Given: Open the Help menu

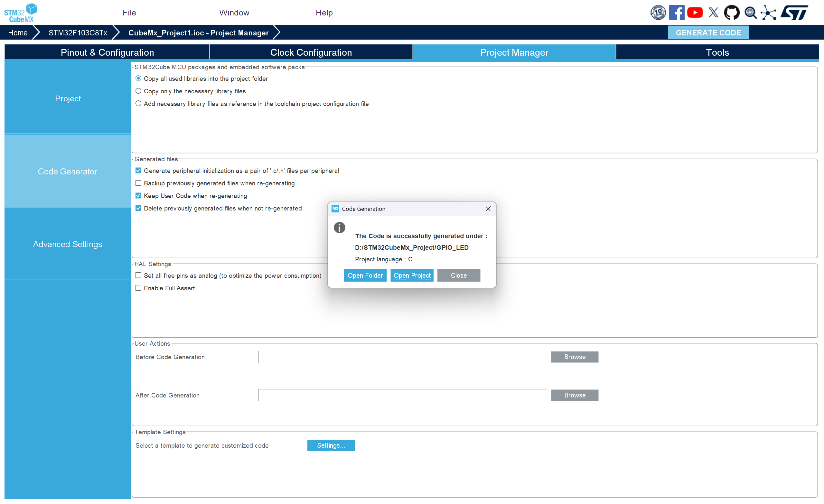Looking at the screenshot, I should (x=324, y=13).
